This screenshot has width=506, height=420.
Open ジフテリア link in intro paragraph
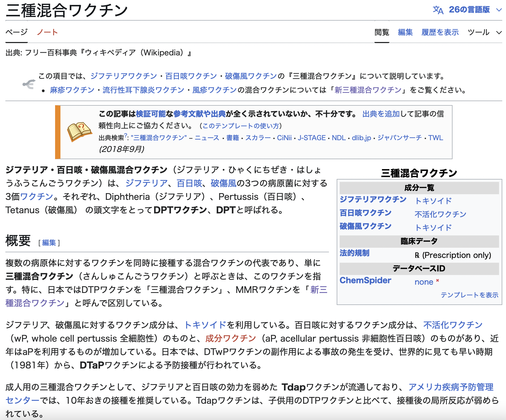pyautogui.click(x=147, y=183)
